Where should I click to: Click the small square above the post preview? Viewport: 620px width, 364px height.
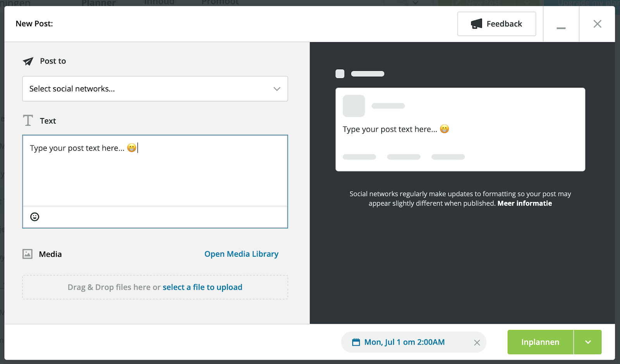click(x=340, y=74)
